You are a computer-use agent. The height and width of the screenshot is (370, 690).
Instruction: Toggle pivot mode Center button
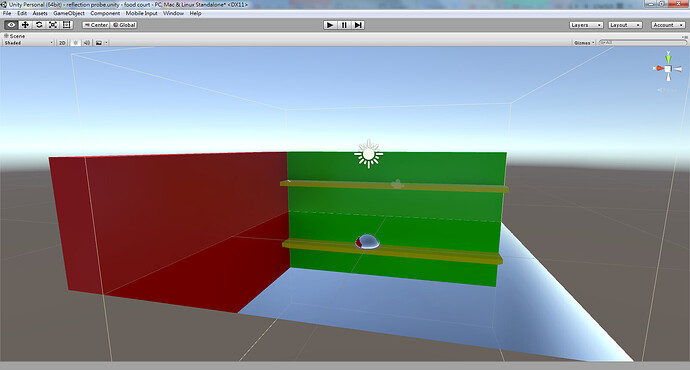[x=96, y=25]
